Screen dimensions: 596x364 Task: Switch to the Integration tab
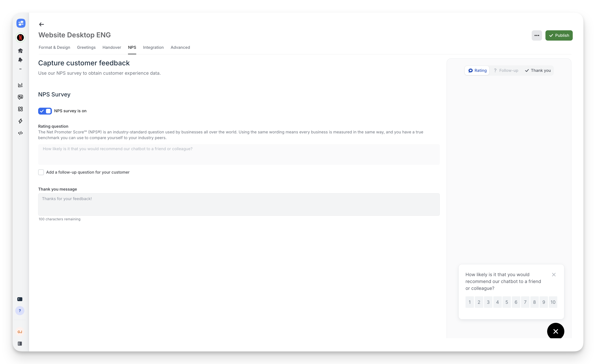click(153, 47)
